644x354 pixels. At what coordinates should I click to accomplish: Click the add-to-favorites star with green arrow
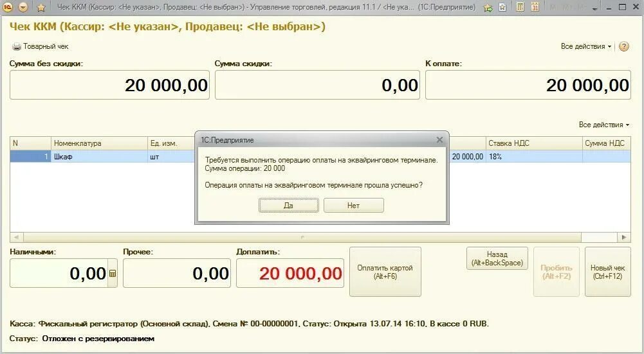[488, 7]
